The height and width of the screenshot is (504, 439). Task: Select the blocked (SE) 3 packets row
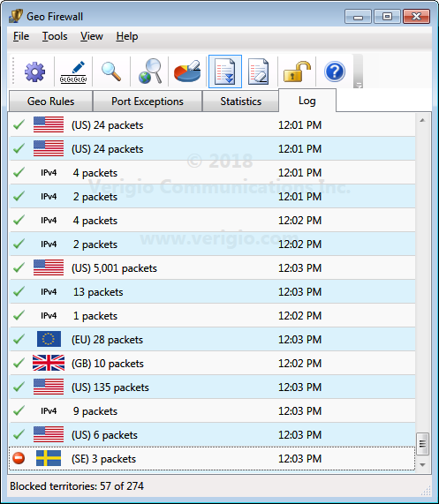click(x=212, y=458)
